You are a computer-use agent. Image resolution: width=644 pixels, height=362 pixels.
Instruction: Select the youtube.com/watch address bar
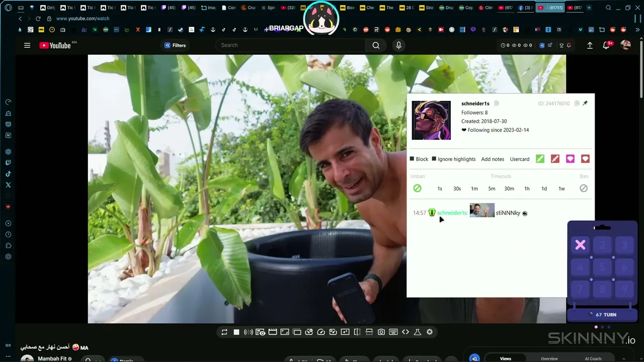(83, 19)
